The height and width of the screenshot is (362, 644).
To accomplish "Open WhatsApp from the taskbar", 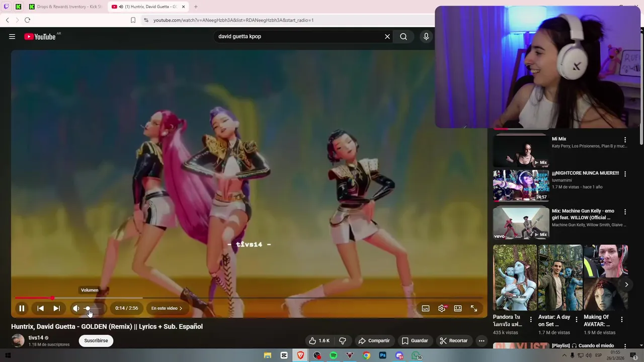I will [417, 355].
